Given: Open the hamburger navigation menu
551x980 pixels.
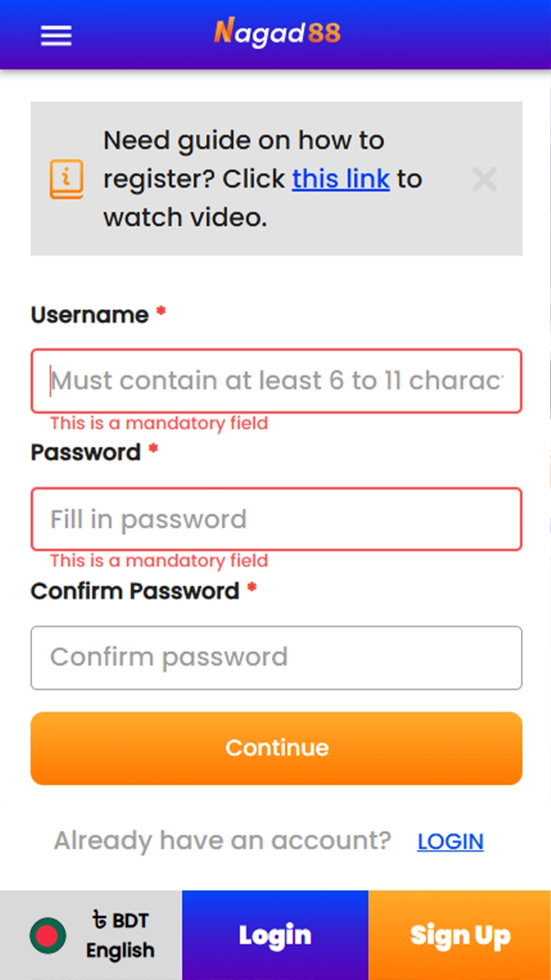Looking at the screenshot, I should pos(56,35).
